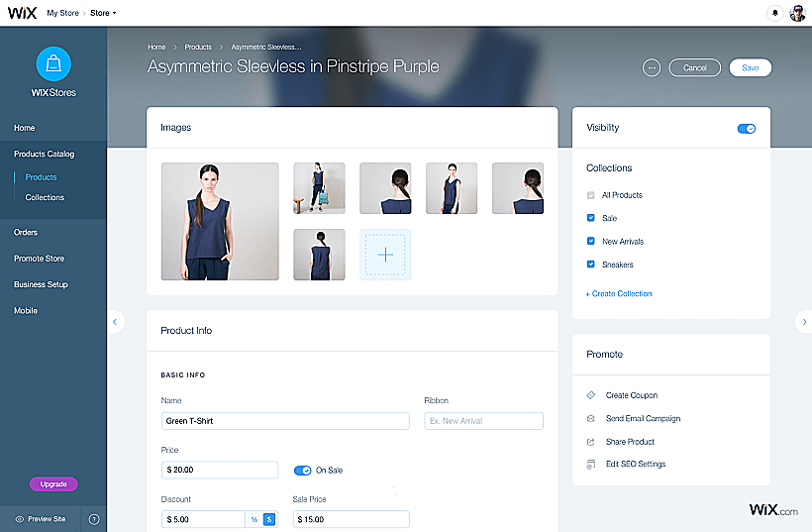Image resolution: width=812 pixels, height=532 pixels.
Task: Go to next product with right arrow
Action: tap(803, 321)
